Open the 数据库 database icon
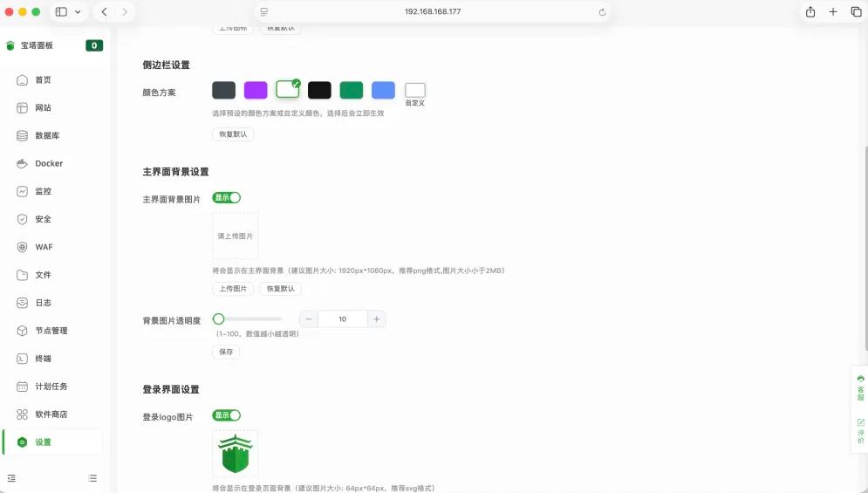This screenshot has height=493, width=868. [x=22, y=136]
